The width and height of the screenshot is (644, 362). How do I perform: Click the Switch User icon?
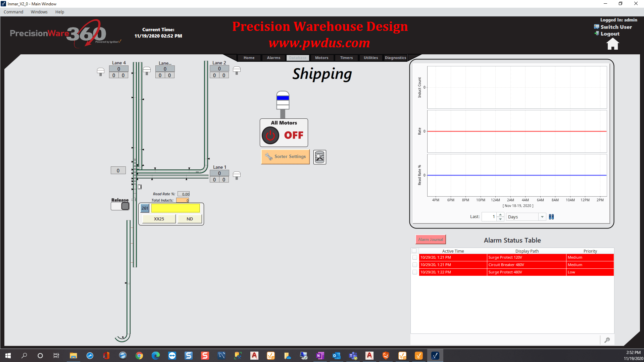(597, 27)
